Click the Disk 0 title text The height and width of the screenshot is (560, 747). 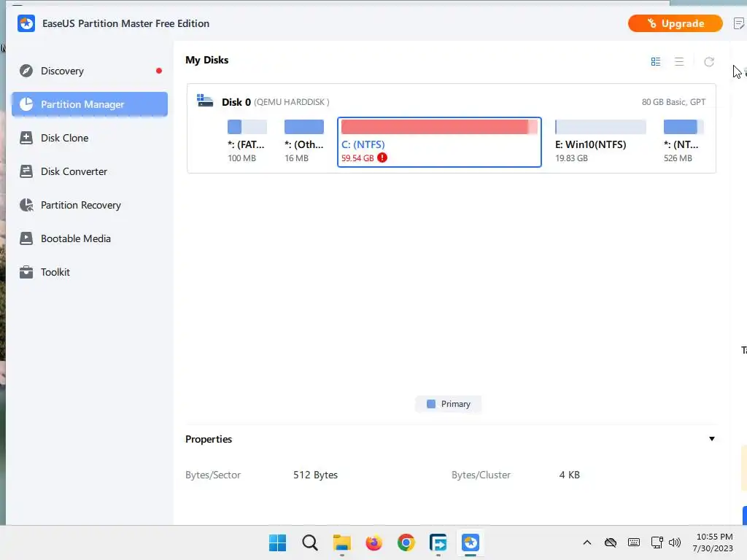click(x=236, y=102)
